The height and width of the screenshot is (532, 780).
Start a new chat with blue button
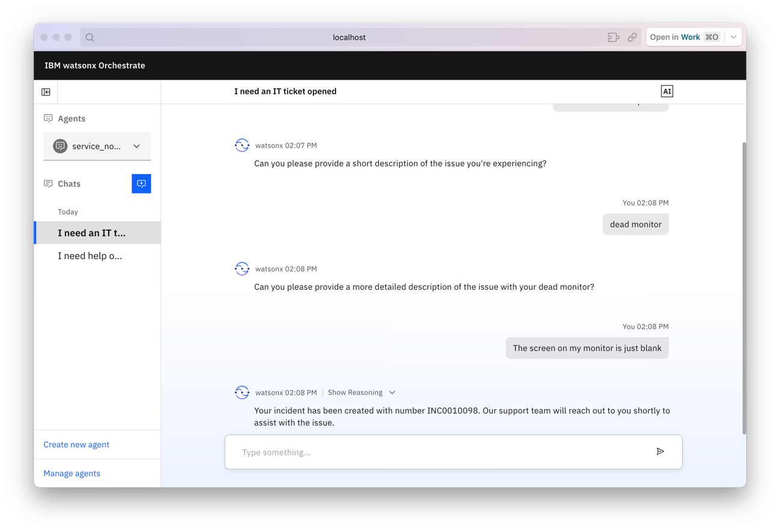pos(141,184)
